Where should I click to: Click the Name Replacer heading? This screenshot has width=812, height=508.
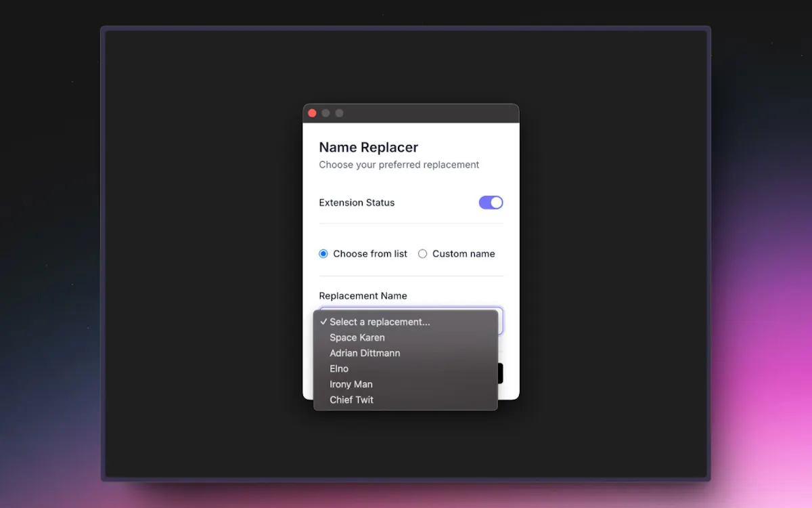click(369, 148)
